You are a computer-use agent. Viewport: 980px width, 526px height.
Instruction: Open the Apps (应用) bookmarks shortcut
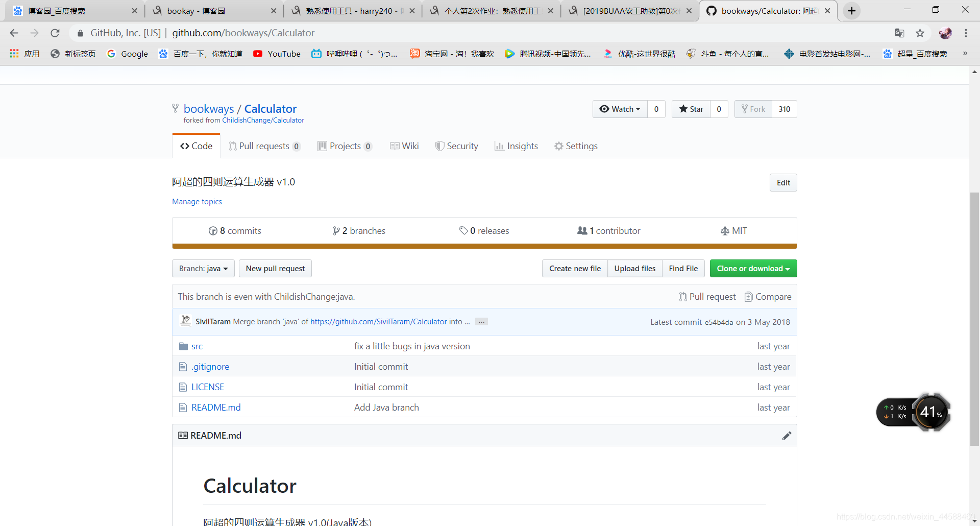pos(24,54)
